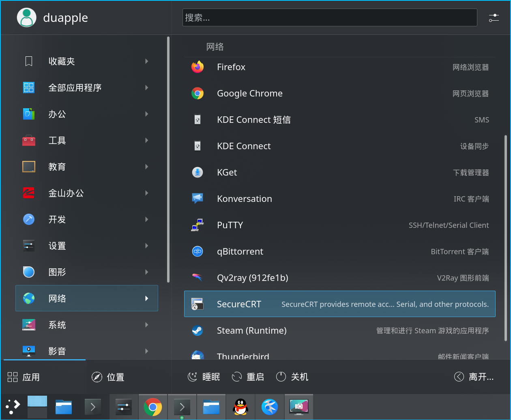The width and height of the screenshot is (511, 420).
Task: Expand the 系统 category arrow
Action: [x=147, y=325]
